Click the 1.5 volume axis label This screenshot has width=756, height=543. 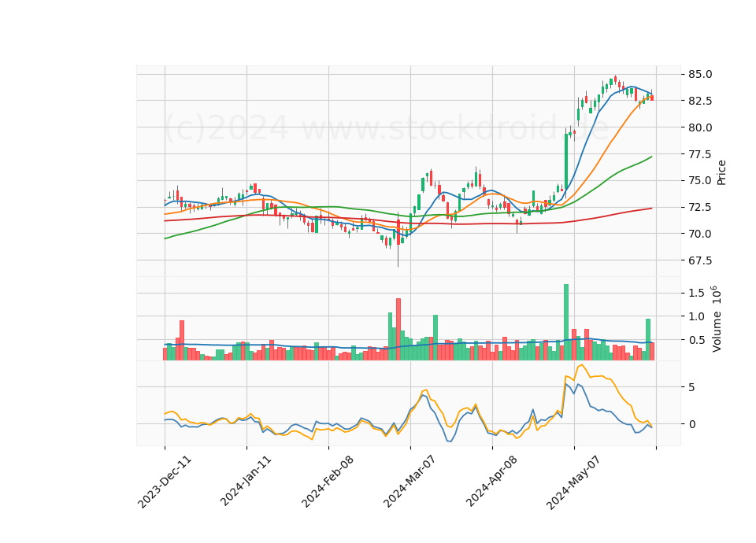tap(695, 293)
